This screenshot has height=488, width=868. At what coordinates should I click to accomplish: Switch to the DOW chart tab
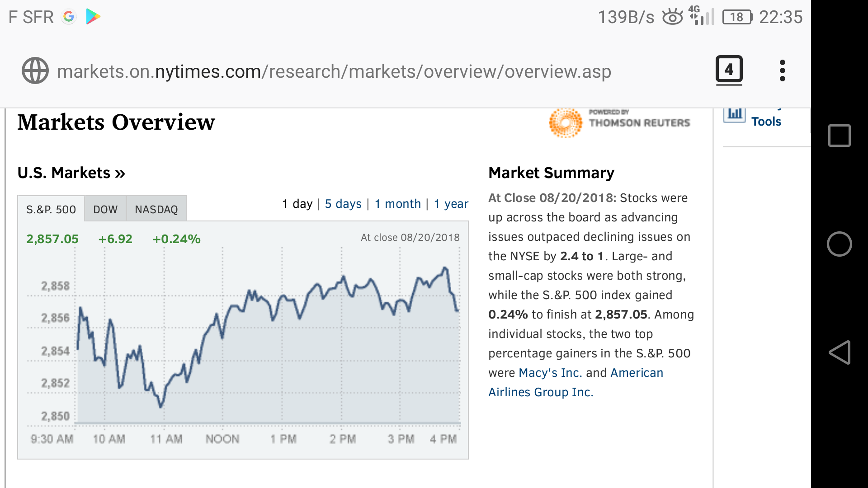pyautogui.click(x=105, y=209)
